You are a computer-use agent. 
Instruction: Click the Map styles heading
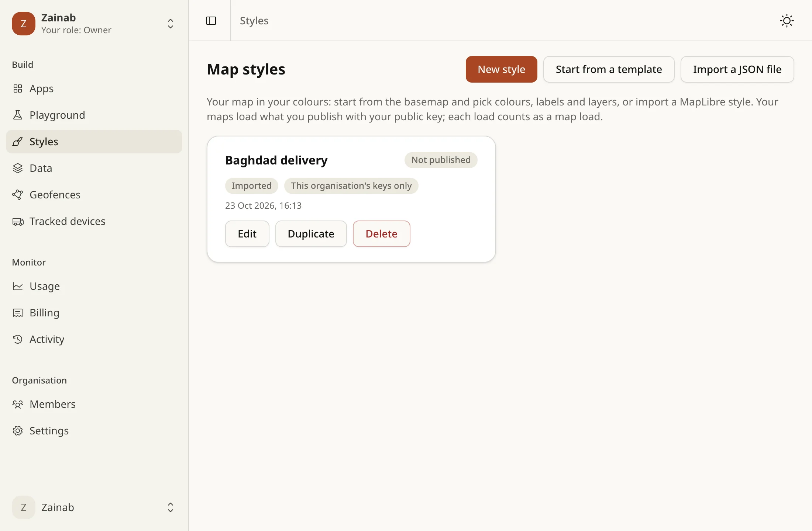click(x=246, y=69)
